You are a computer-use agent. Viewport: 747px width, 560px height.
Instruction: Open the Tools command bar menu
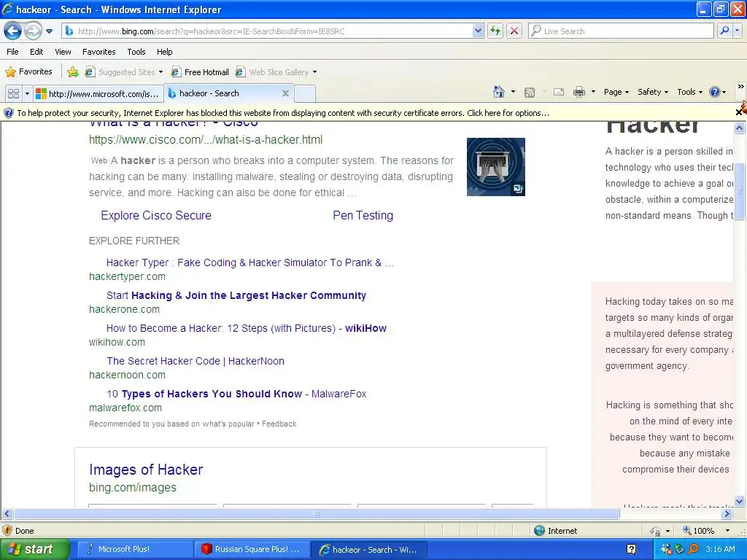[689, 92]
